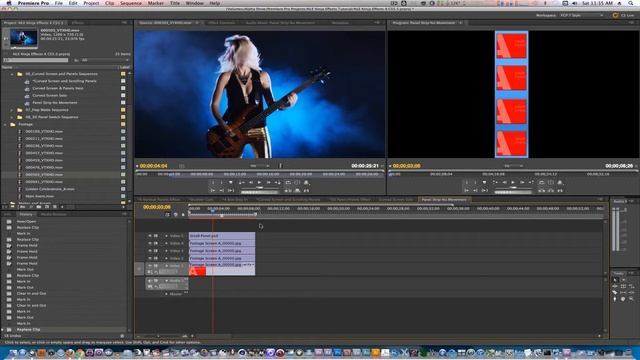The image size is (640, 360).
Task: Select the Selection tool in Tools panel
Action: (x=615, y=280)
